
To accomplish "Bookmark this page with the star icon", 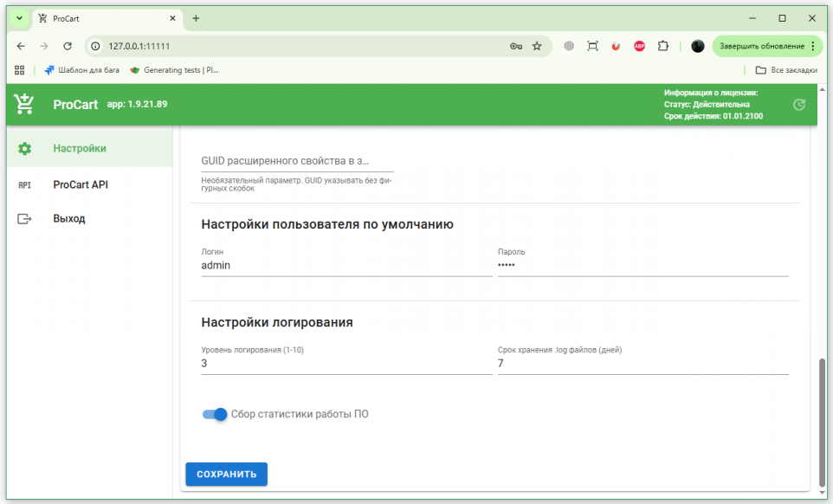I will tap(537, 46).
